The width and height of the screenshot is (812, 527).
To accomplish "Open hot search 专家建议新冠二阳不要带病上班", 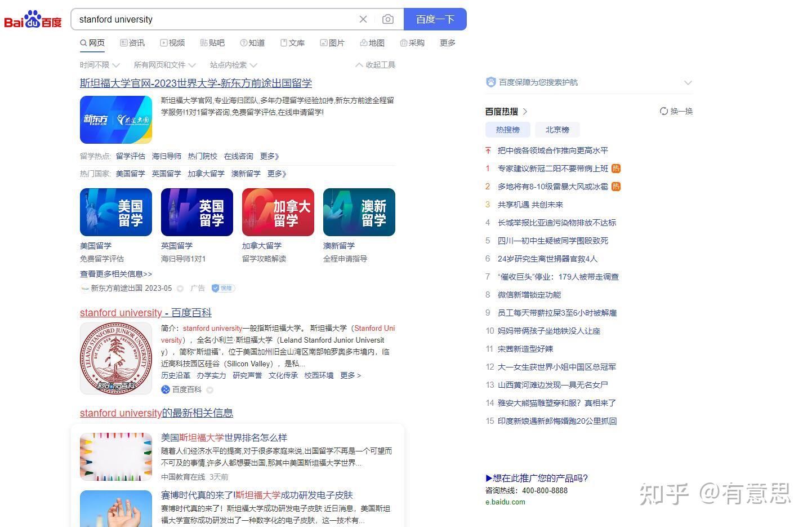I will (553, 169).
